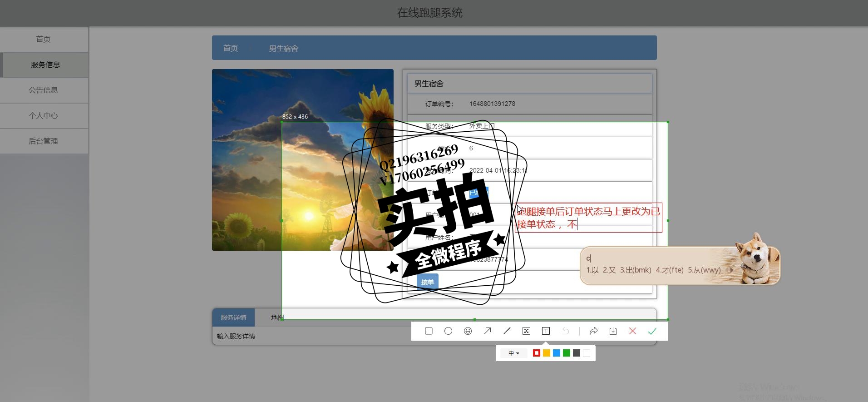
Task: Select the pen brush tool
Action: point(507,331)
